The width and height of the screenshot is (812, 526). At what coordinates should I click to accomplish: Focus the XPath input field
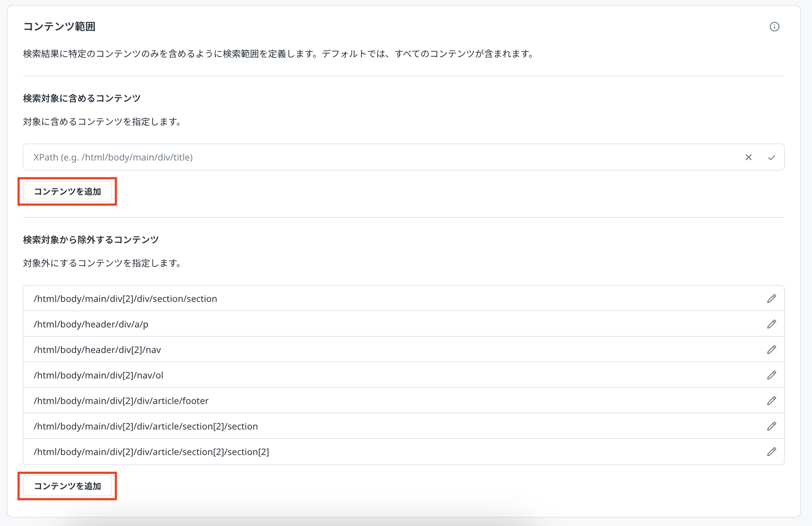380,157
